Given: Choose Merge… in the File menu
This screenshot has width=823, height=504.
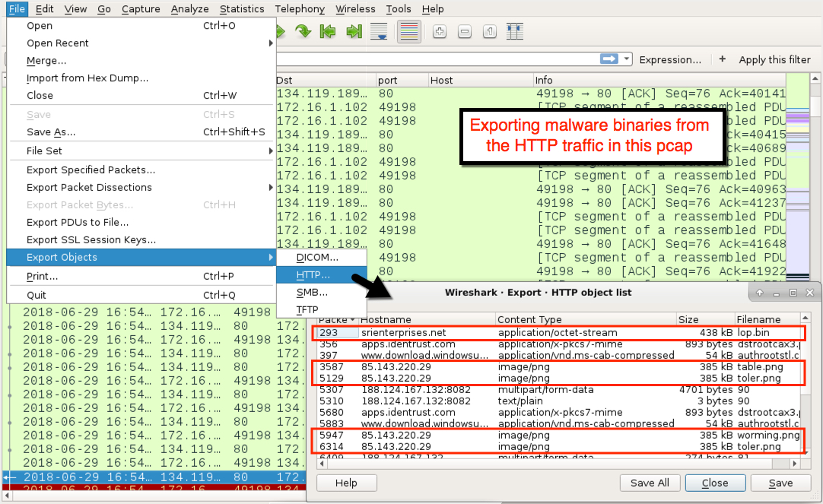Looking at the screenshot, I should 141,60.
